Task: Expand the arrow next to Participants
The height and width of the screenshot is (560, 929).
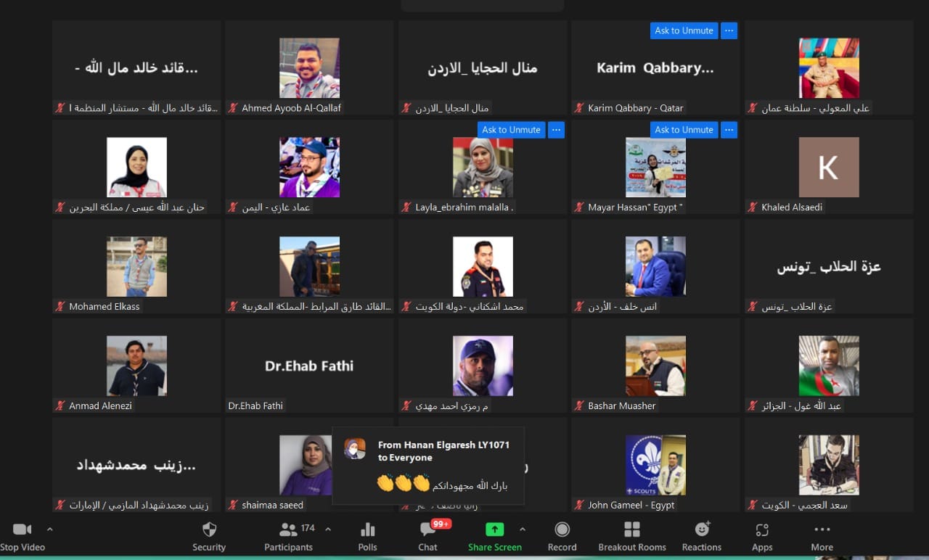Action: [328, 529]
